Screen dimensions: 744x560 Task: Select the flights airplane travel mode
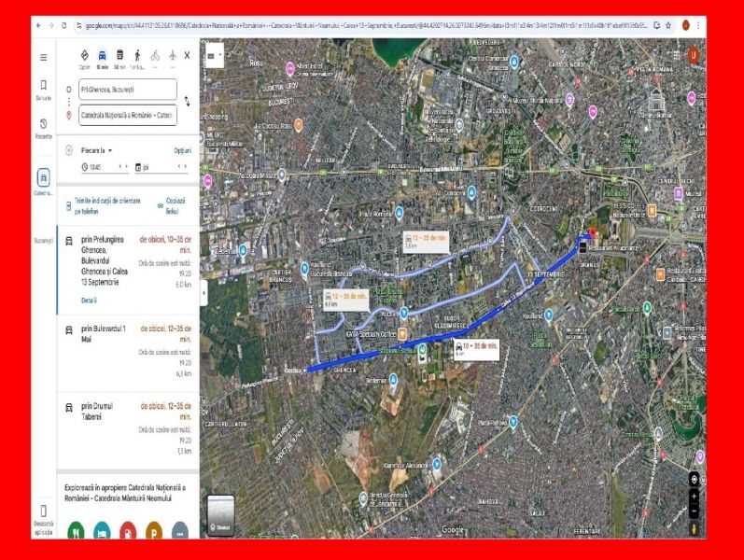[173, 55]
